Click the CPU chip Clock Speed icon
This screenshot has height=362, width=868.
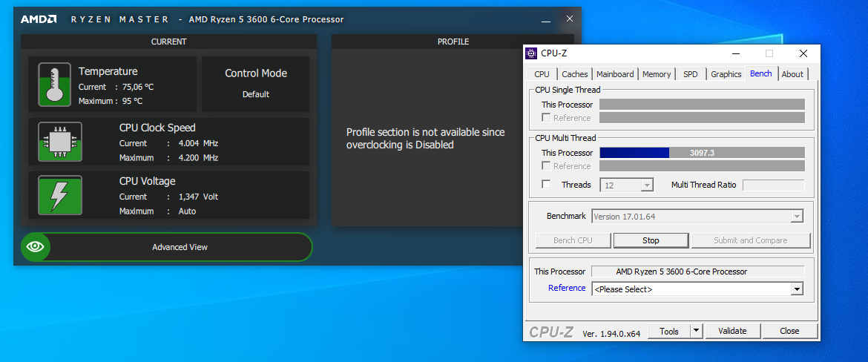(x=60, y=142)
